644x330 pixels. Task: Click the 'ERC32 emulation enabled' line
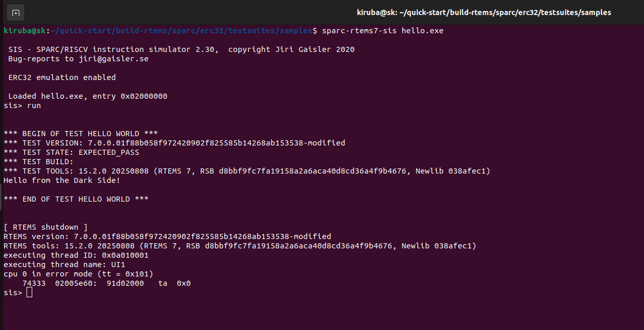[x=62, y=77]
